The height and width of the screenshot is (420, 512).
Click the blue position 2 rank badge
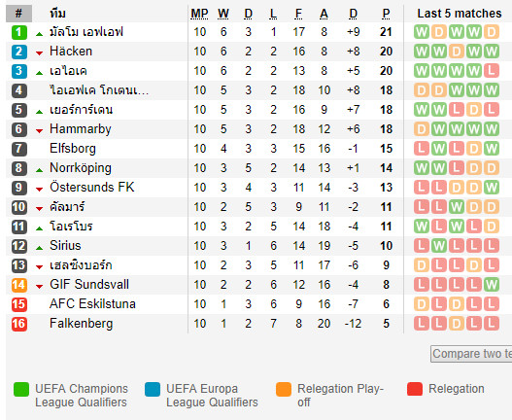pyautogui.click(x=18, y=52)
